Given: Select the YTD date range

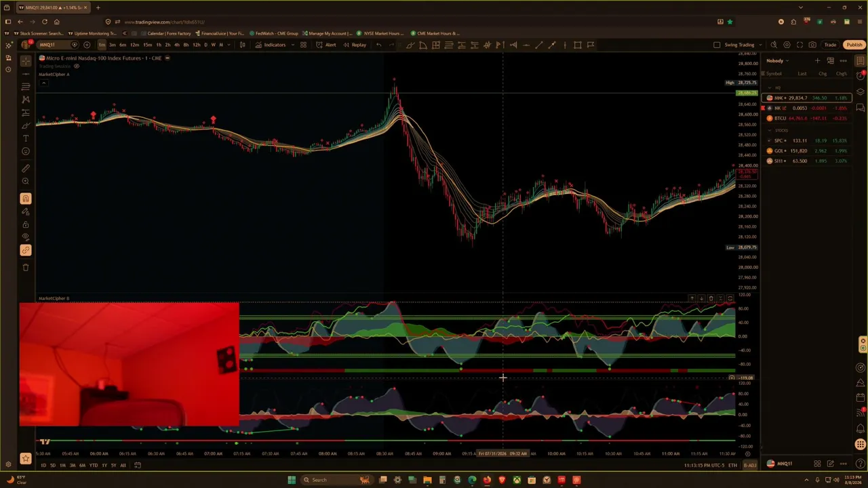Looking at the screenshot, I should (94, 466).
